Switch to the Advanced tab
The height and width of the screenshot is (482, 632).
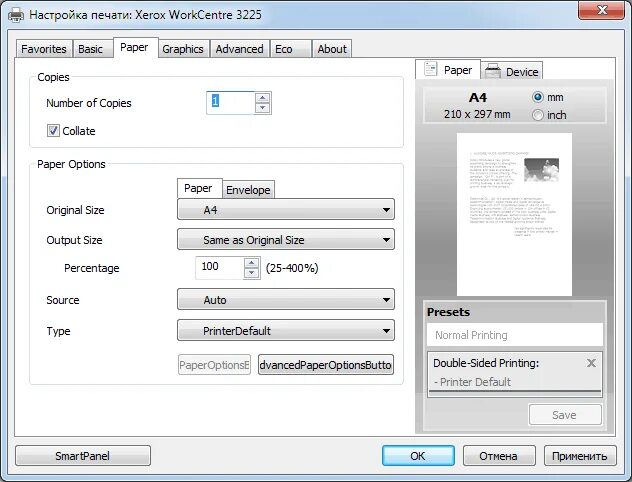pyautogui.click(x=239, y=49)
